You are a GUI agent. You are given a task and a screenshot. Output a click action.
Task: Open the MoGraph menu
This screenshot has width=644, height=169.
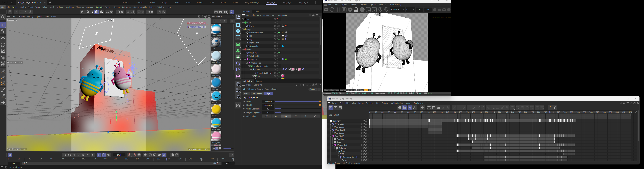click(69, 7)
